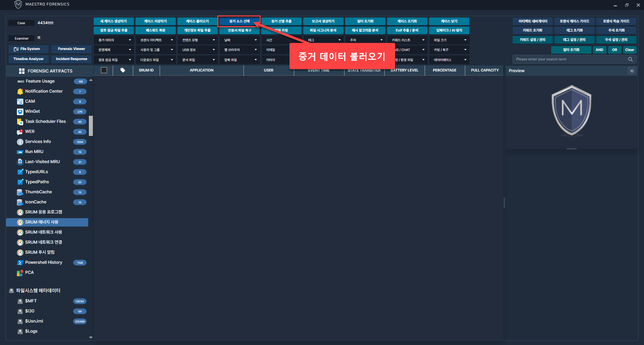The height and width of the screenshot is (345, 644).
Task: Open the USB 정보 dropdown
Action: 198,50
